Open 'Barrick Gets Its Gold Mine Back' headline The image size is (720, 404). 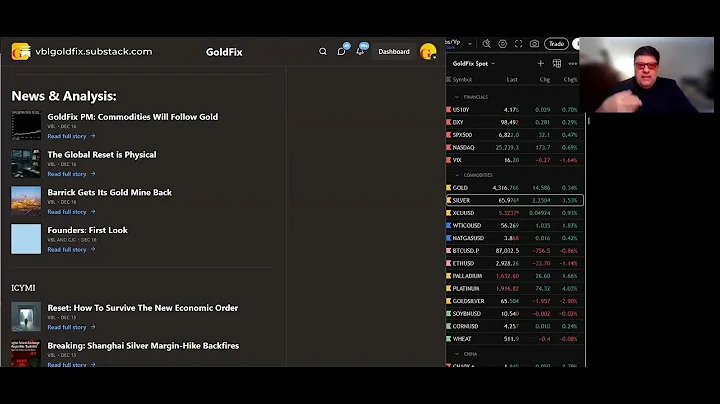coord(110,192)
